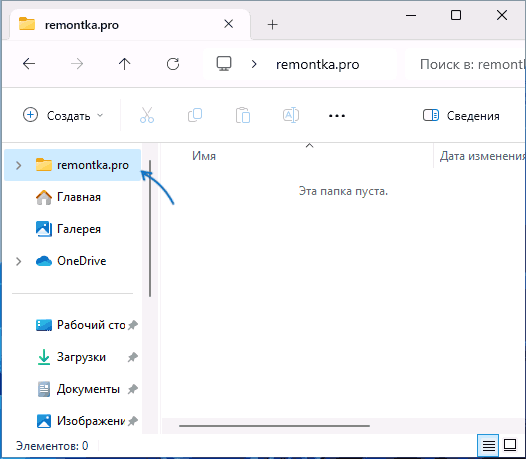Open Главная in navigation pane

pos(72,197)
